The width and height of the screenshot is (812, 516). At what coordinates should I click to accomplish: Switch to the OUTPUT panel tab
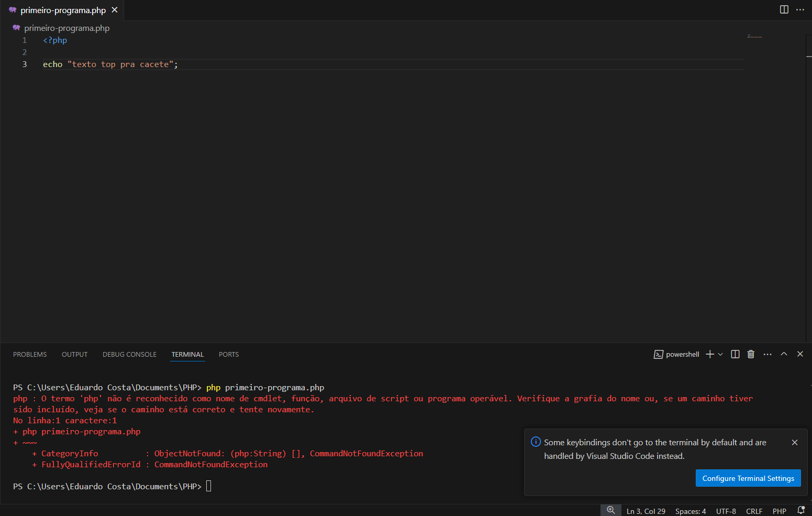point(75,355)
